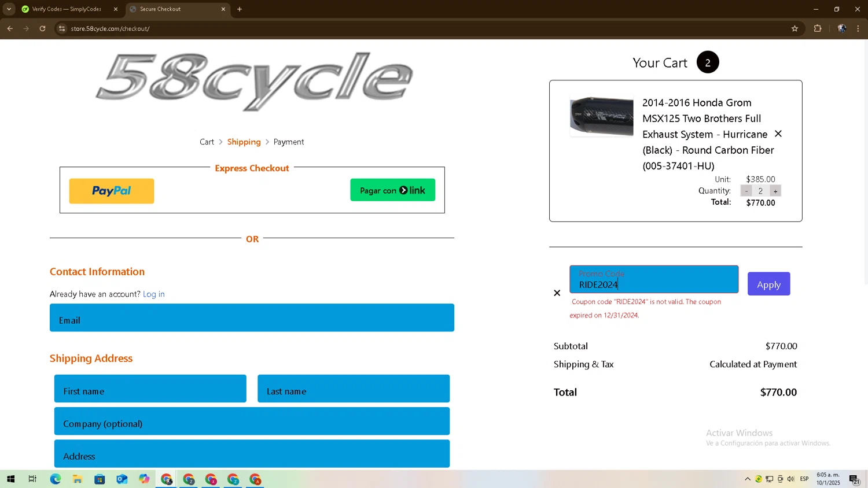Open Copilot from taskbar
Screen dimensions: 868x488
click(144, 479)
